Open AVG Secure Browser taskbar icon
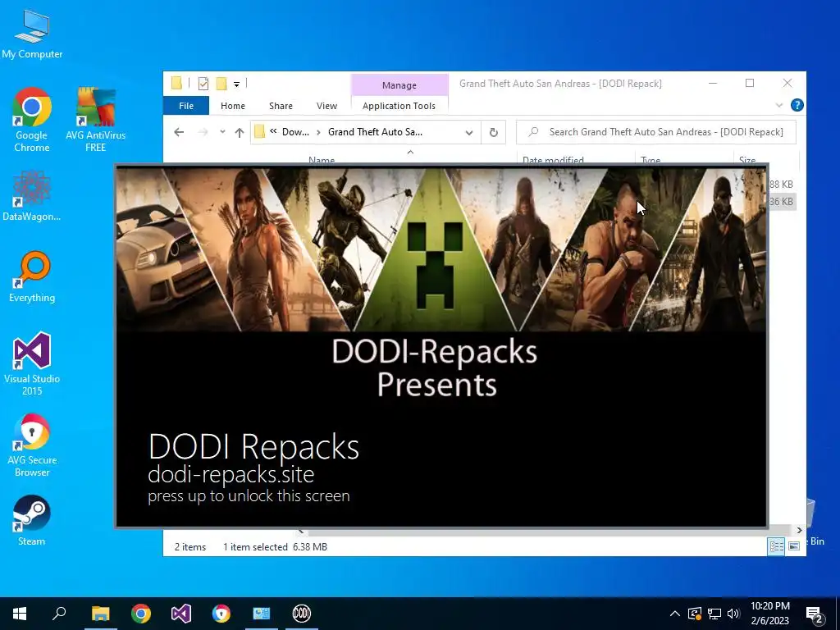The width and height of the screenshot is (840, 630). tap(221, 614)
